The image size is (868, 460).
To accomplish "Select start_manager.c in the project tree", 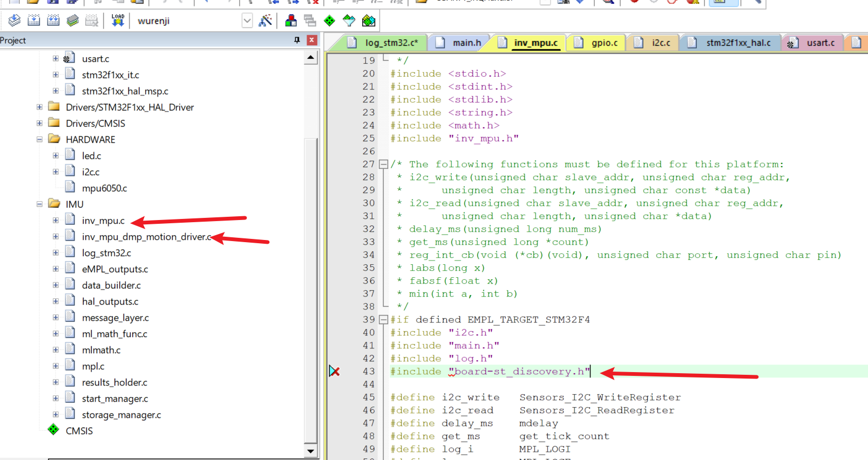I will (114, 399).
